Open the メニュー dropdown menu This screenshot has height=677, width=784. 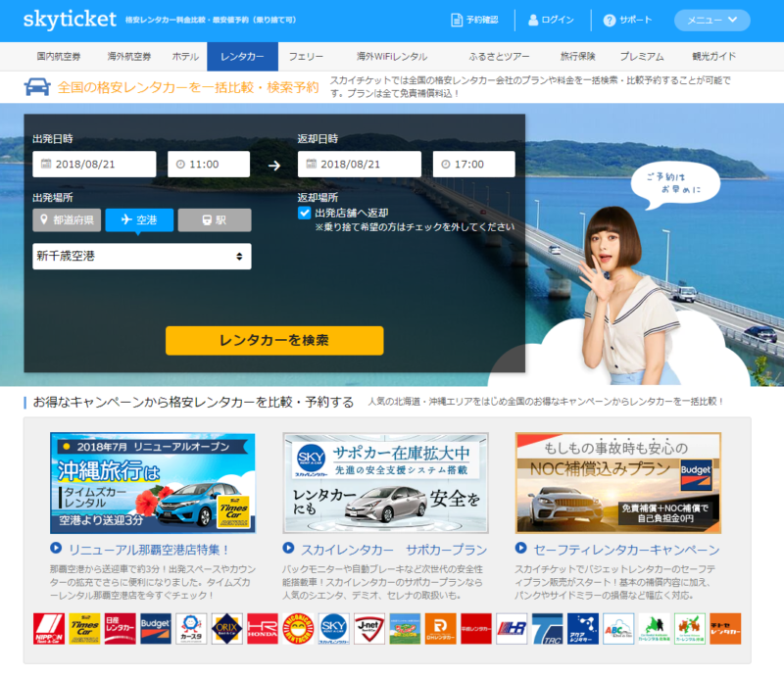(x=712, y=20)
